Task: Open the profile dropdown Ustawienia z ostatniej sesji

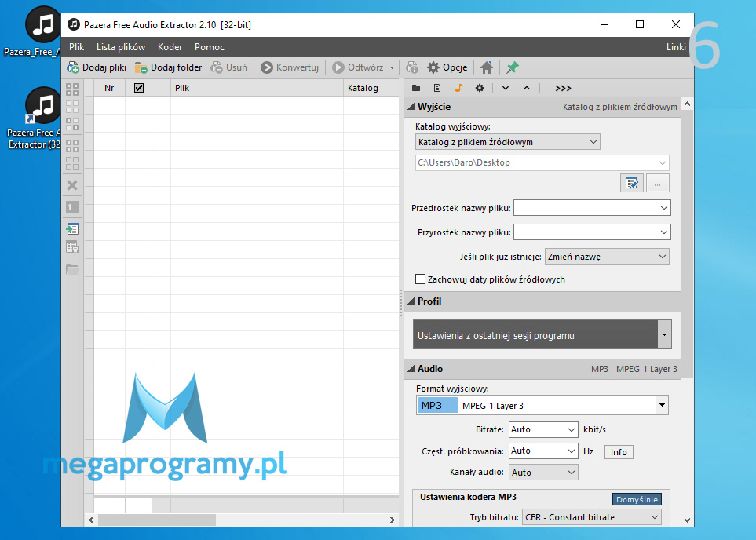Action: pos(664,334)
